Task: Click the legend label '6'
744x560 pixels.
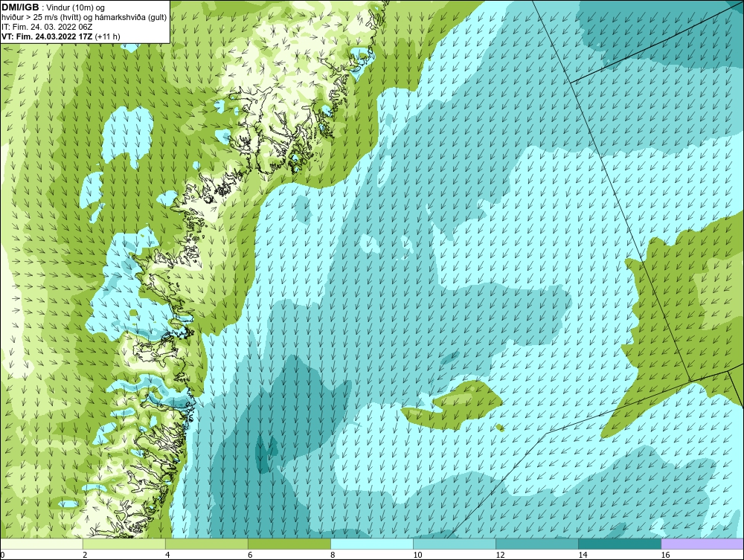Action: point(250,555)
